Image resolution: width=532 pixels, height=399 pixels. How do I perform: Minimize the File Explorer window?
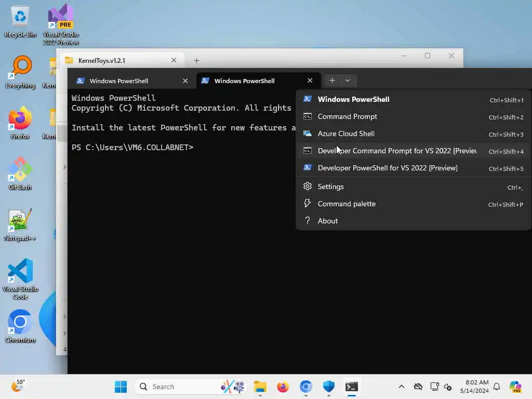point(404,56)
